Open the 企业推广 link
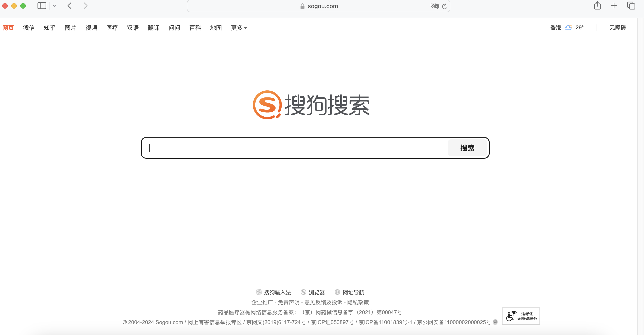 tap(262, 302)
